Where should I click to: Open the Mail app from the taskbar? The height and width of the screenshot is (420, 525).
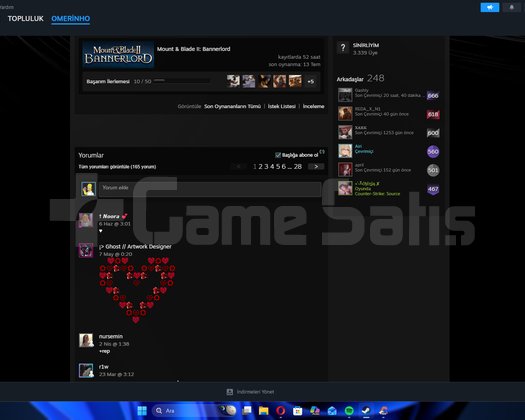[x=332, y=411]
